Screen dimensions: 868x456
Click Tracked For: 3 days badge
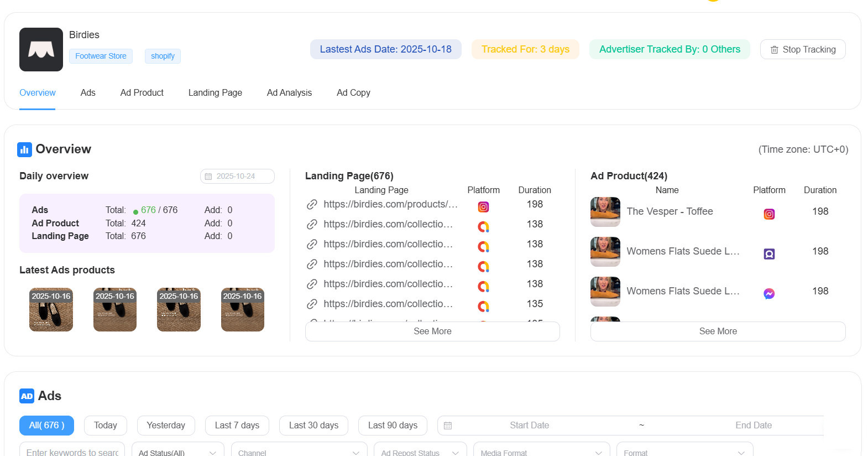pos(525,49)
